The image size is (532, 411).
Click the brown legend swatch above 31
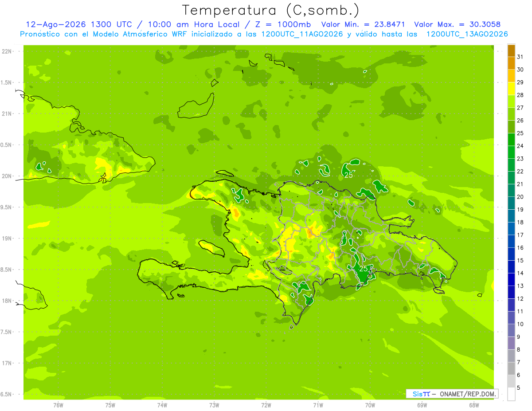(511, 51)
